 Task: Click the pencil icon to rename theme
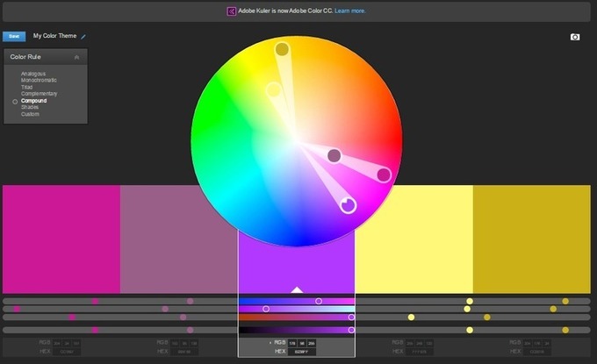click(83, 37)
